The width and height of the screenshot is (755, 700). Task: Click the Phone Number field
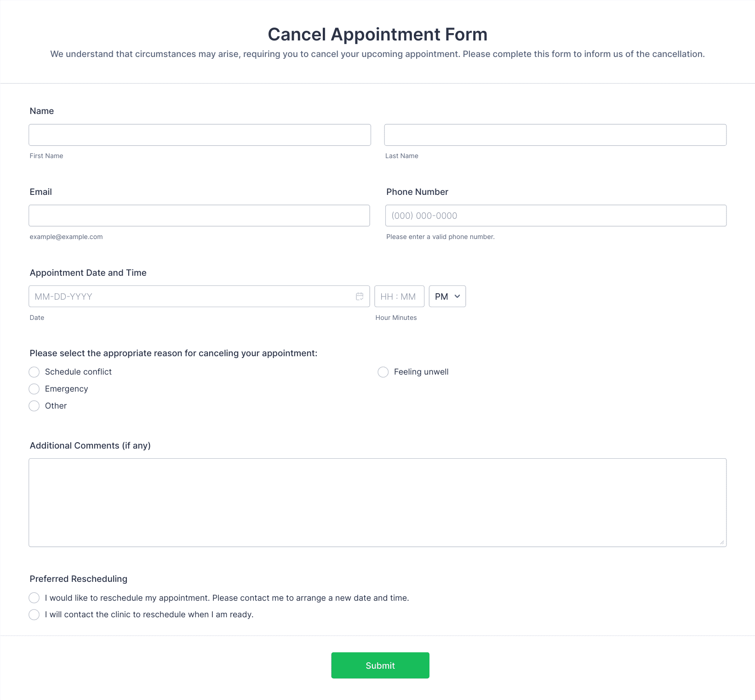click(556, 216)
